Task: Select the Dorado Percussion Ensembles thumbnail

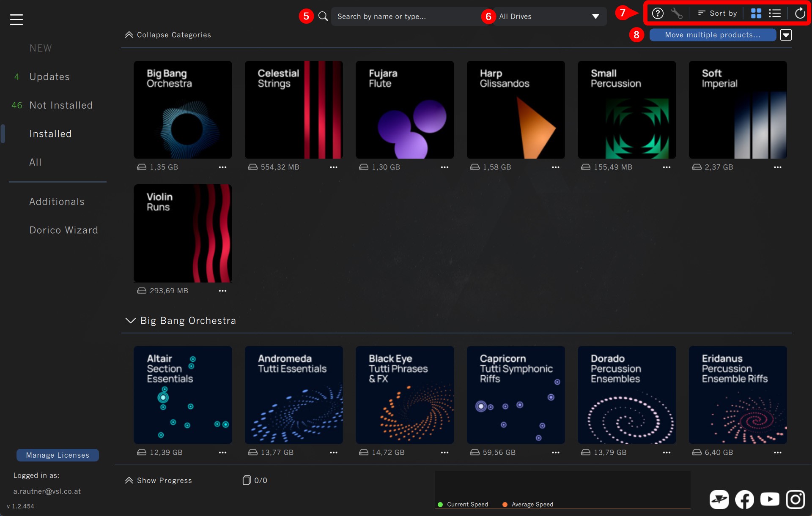Action: 627,395
